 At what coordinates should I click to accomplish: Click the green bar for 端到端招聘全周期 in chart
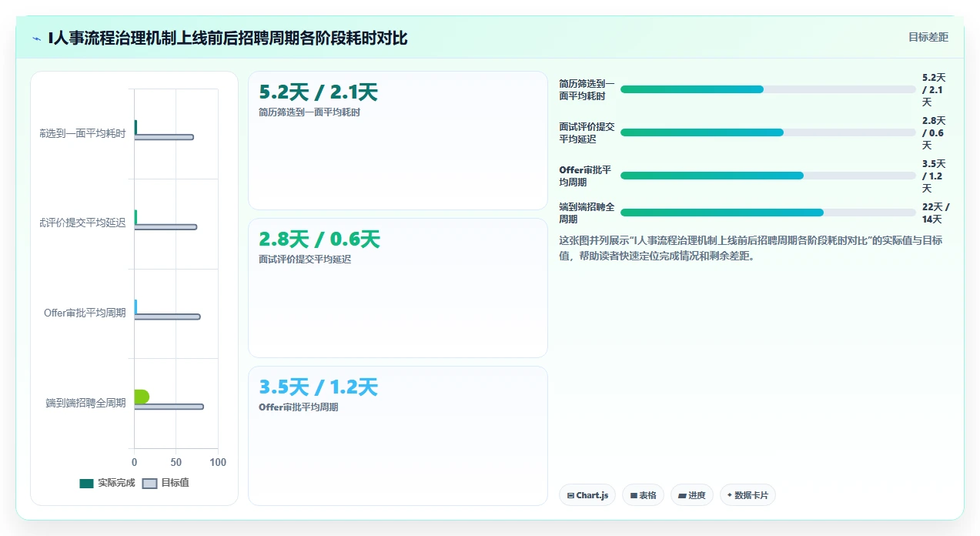tap(142, 397)
